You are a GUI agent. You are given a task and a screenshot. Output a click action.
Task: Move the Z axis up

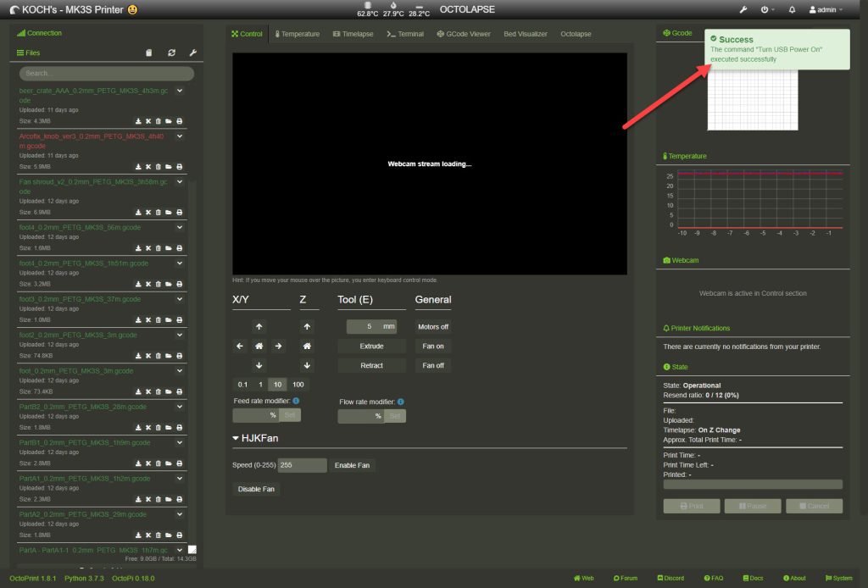click(307, 327)
